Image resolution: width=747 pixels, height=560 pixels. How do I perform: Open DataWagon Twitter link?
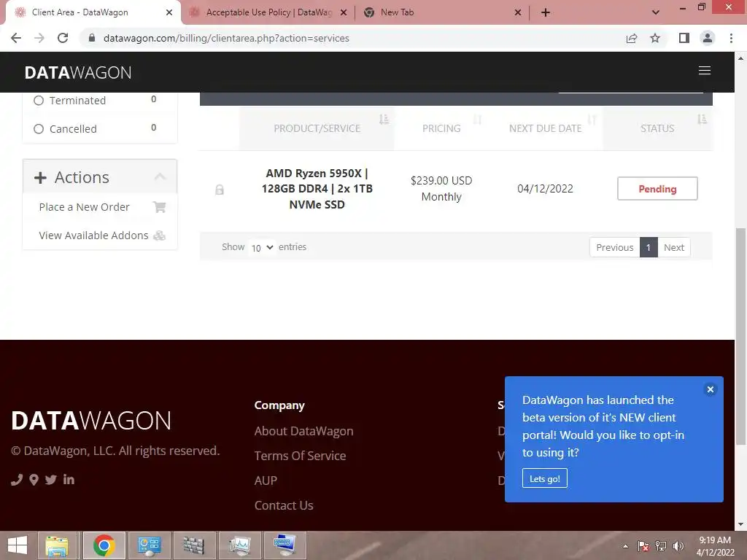pos(50,480)
